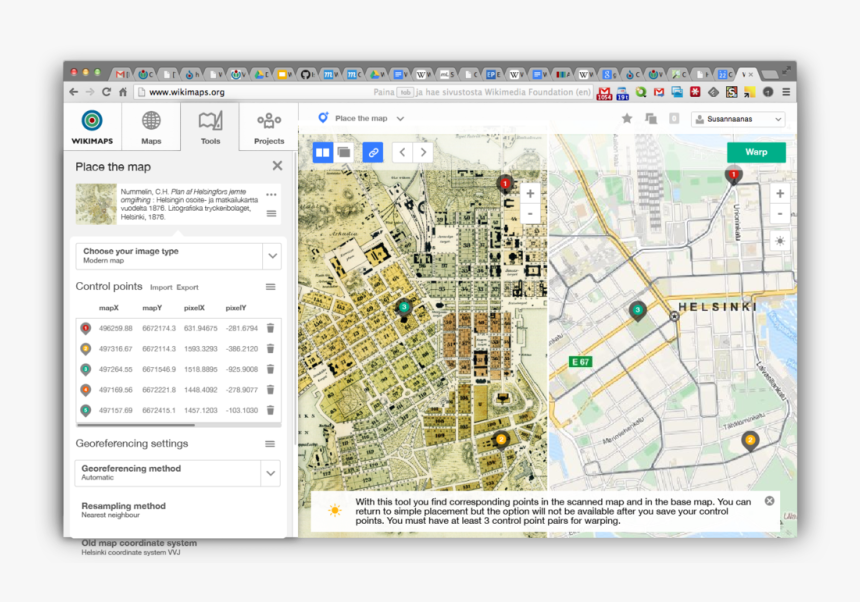Switch to the GitHub browser tab
This screenshot has width=860, height=602.
coord(308,74)
